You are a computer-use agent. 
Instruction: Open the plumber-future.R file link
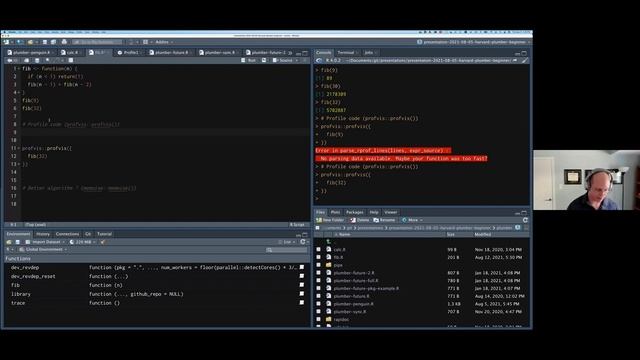pos(351,296)
